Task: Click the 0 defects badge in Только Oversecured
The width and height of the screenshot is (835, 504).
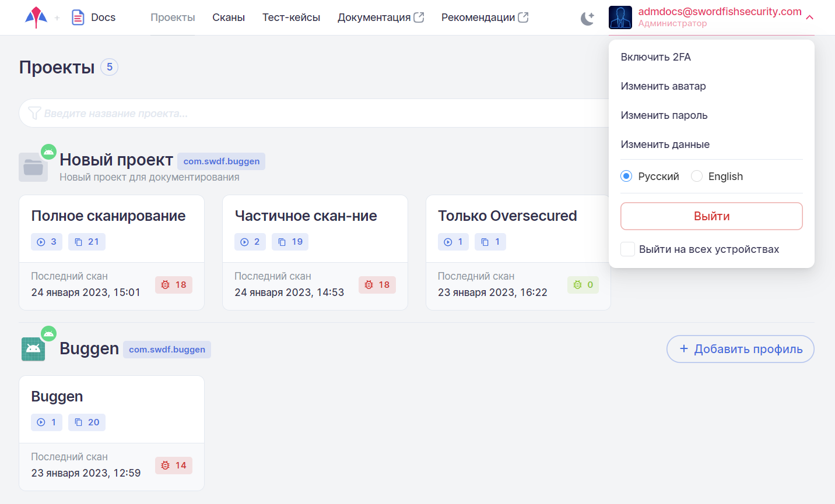Action: tap(583, 285)
